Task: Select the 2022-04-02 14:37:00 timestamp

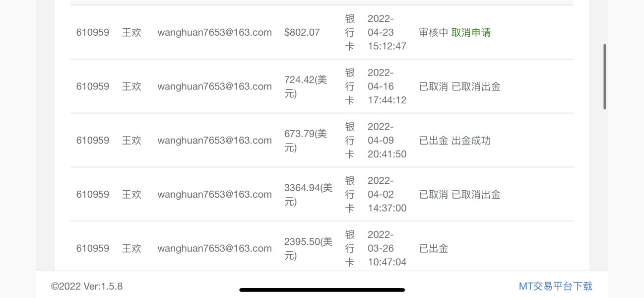Action: tap(386, 194)
